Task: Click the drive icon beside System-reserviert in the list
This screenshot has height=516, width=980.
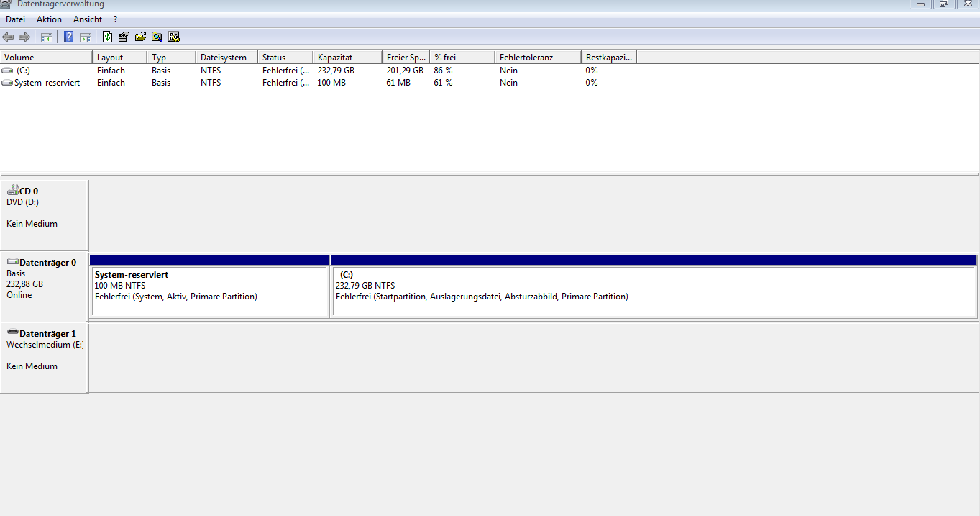Action: 7,83
